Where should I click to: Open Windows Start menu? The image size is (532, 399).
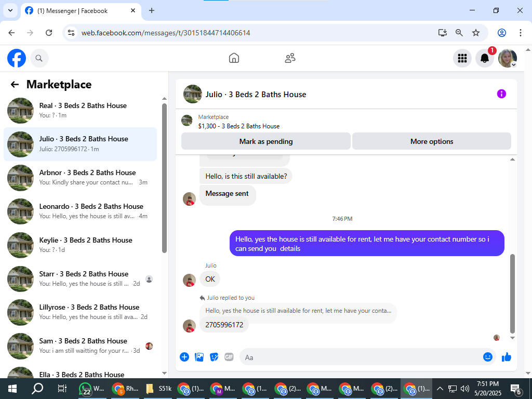[x=12, y=389]
